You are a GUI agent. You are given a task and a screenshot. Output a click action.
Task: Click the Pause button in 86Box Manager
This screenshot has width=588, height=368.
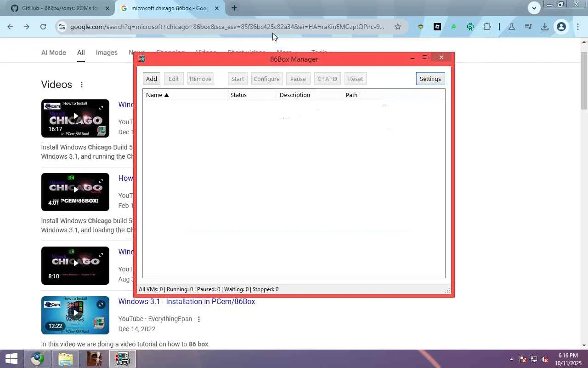(x=298, y=79)
